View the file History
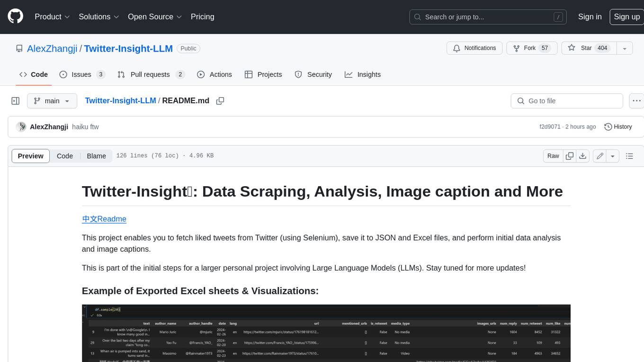Screen dimensions: 644x362 618,127
